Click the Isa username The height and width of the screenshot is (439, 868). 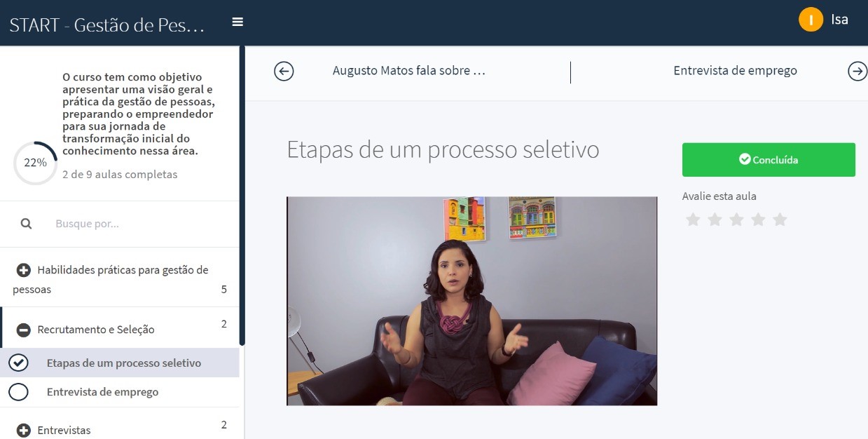pos(839,20)
